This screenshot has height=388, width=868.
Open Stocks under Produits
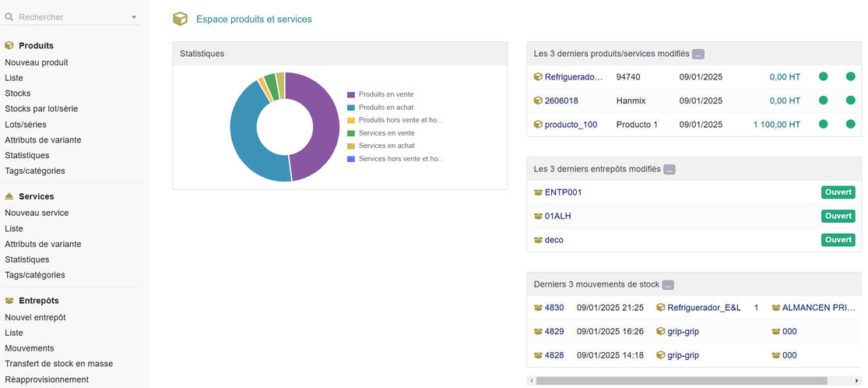point(18,93)
